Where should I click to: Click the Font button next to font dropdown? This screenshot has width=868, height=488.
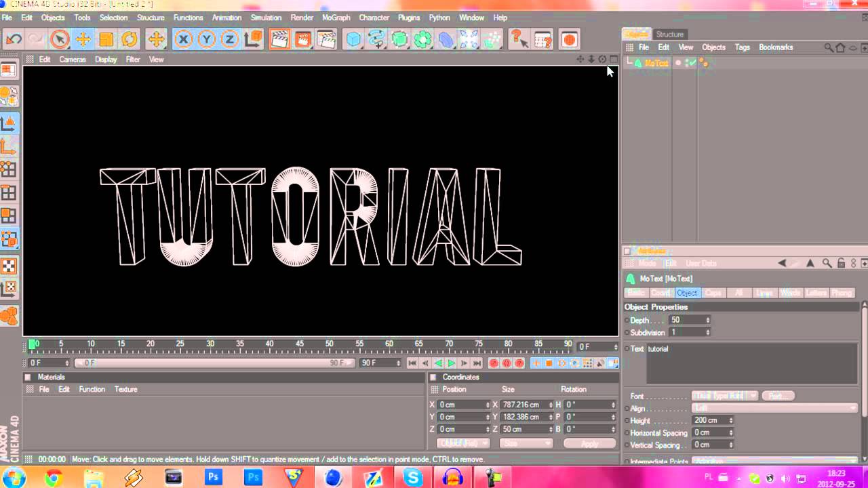point(777,396)
